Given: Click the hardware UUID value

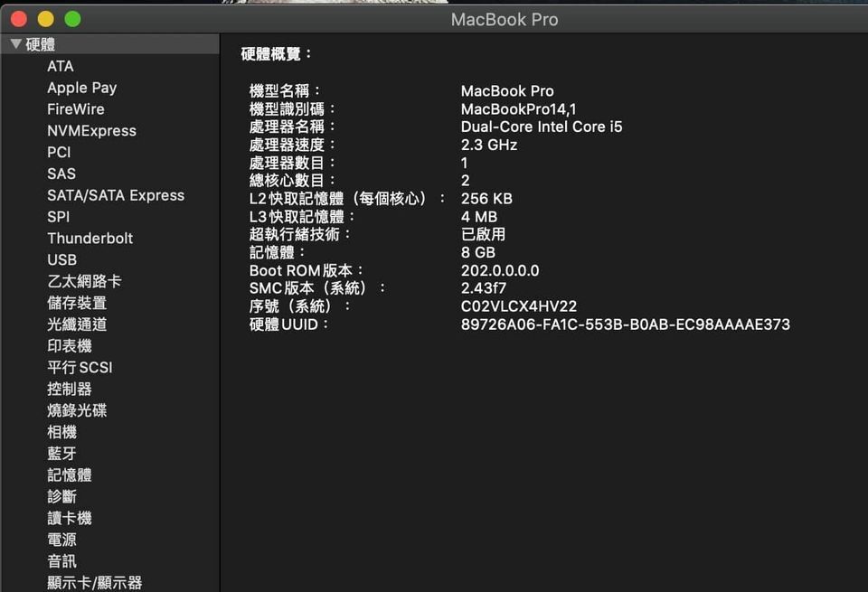Looking at the screenshot, I should tap(626, 324).
